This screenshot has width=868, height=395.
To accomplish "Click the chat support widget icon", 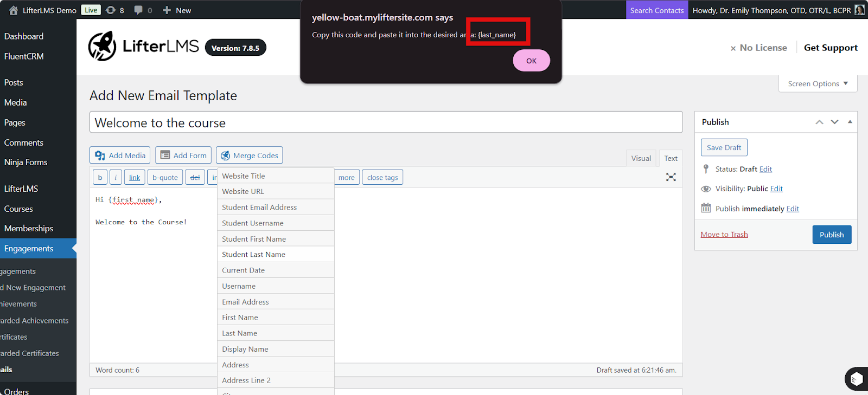I will [856, 379].
